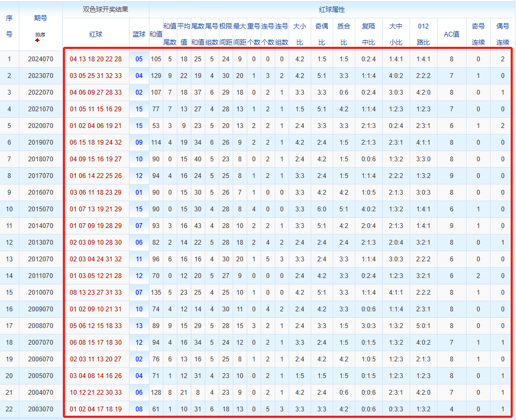This screenshot has height=420, width=516.
Task: Click sum value 129 in row 2023070
Action: [x=156, y=76]
